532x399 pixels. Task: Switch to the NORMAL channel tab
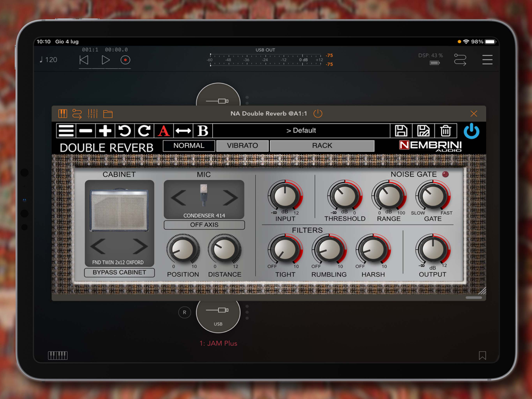[x=189, y=146]
